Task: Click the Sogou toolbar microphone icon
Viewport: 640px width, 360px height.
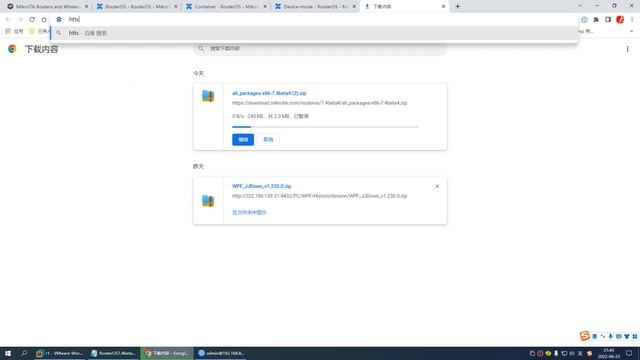Action: 611,336
